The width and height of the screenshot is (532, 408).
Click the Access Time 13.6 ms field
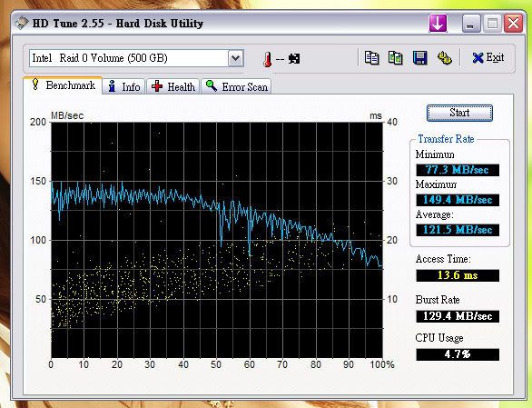[458, 275]
